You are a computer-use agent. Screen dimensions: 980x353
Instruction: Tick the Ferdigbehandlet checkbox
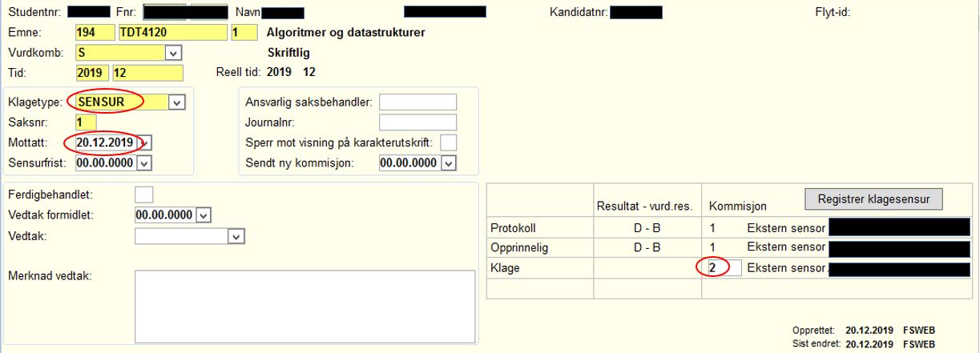pos(144,195)
